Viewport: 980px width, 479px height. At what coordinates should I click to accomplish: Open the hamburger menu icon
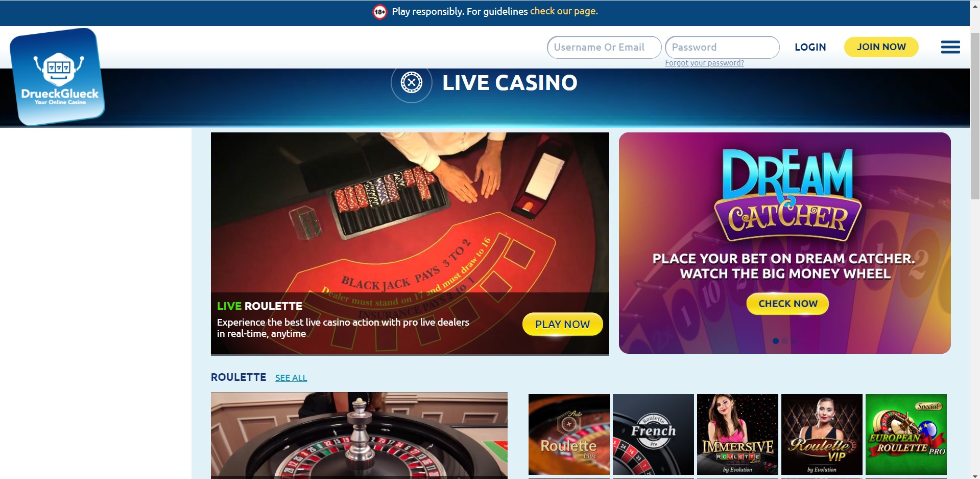click(950, 47)
